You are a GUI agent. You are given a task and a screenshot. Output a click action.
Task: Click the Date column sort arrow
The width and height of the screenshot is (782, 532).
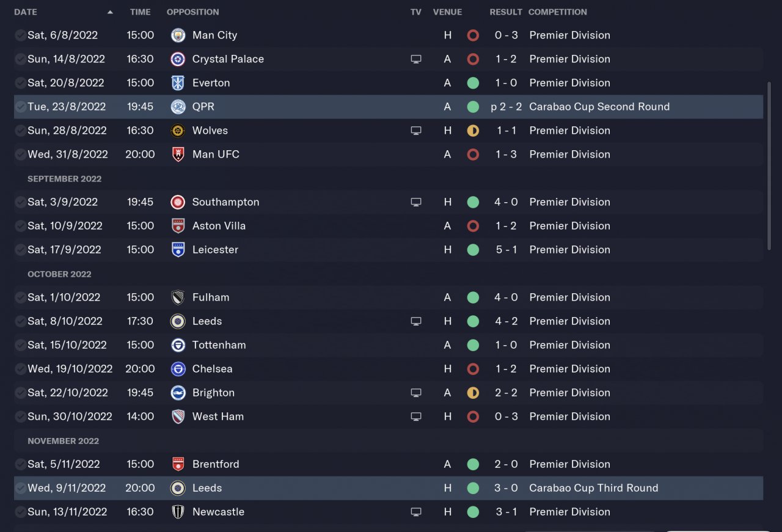(x=110, y=12)
